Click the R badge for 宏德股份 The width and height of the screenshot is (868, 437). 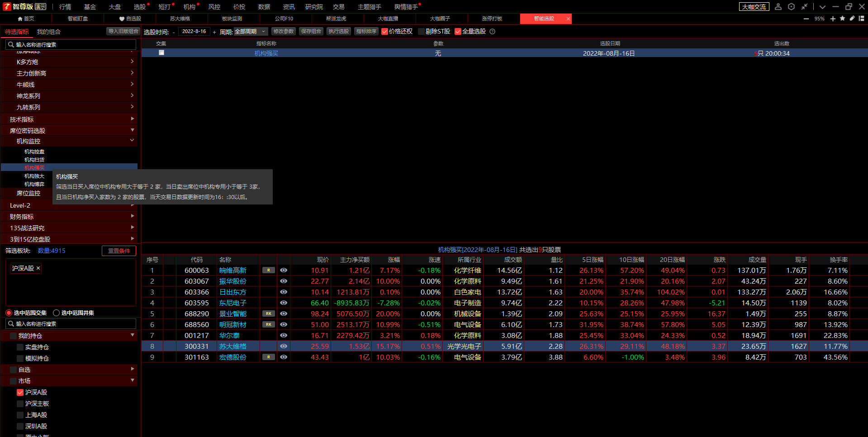click(x=269, y=357)
